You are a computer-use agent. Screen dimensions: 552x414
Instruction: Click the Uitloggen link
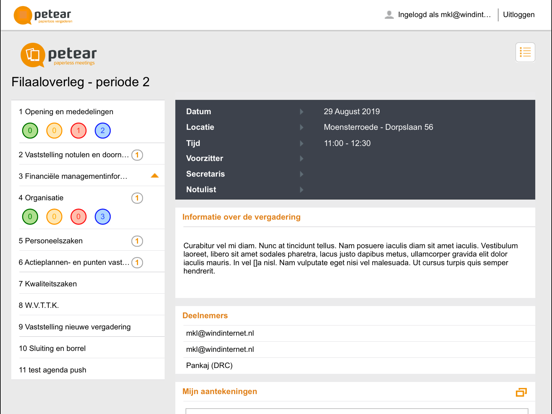tap(519, 15)
